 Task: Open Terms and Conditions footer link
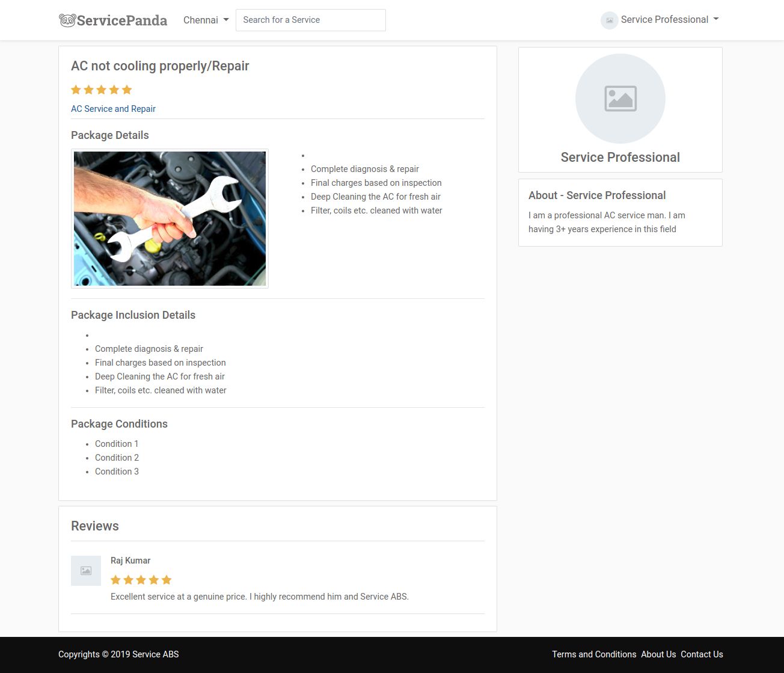[x=594, y=654]
